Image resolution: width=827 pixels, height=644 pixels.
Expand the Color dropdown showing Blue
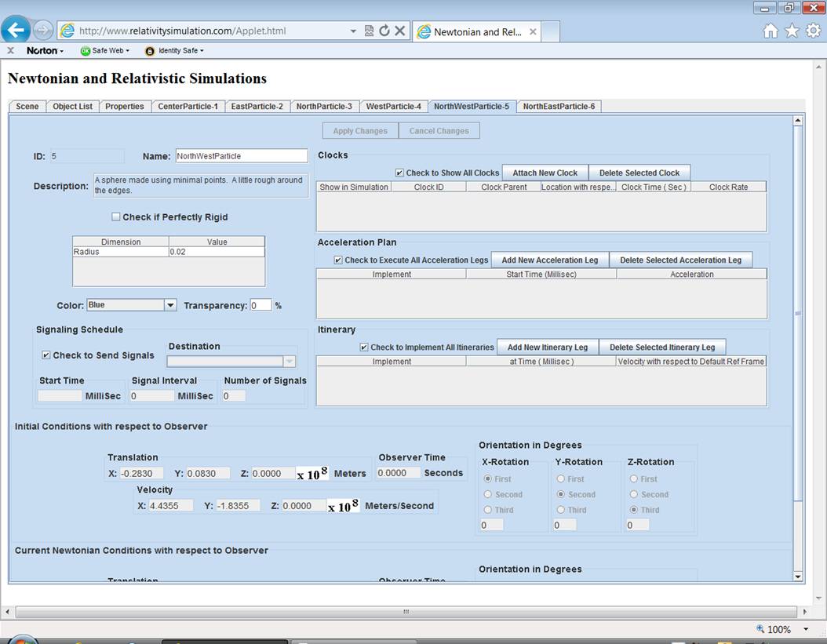coord(170,305)
